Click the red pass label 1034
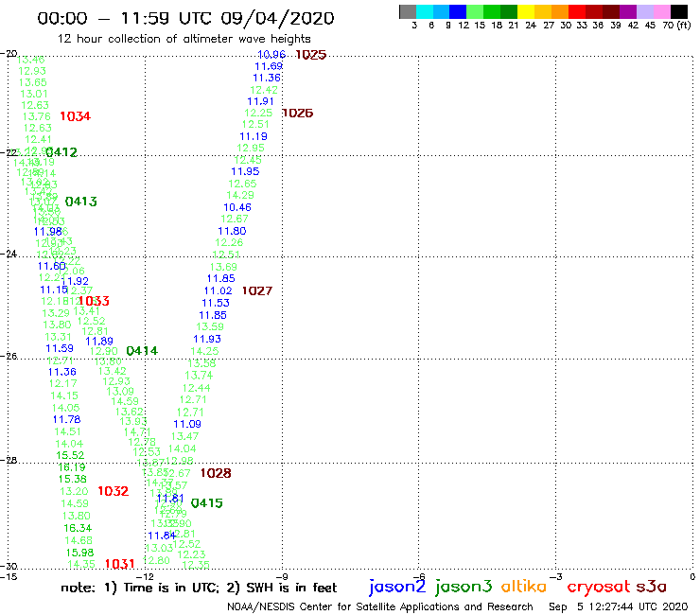Image resolution: width=700 pixels, height=615 pixels. (x=75, y=116)
